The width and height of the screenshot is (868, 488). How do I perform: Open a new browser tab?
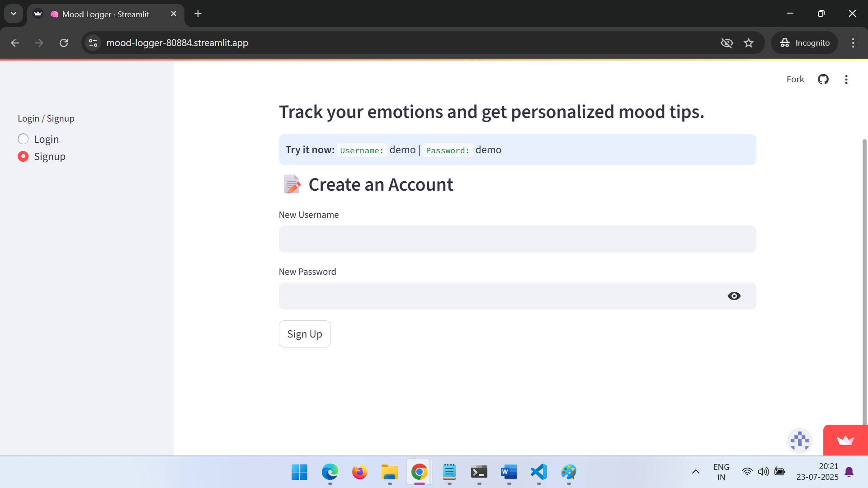(x=198, y=14)
